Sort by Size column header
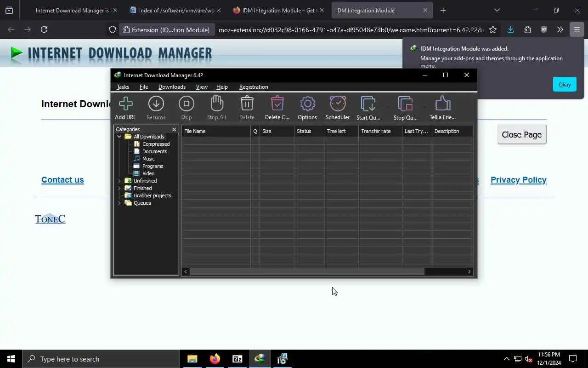Image resolution: width=588 pixels, height=368 pixels. pos(277,131)
